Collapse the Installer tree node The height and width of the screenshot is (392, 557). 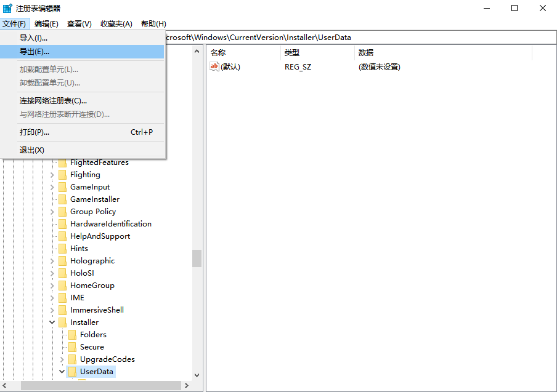click(x=52, y=322)
